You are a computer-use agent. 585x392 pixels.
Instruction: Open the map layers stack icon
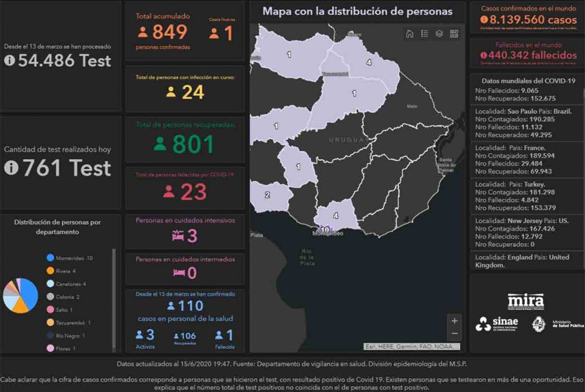pyautogui.click(x=439, y=34)
